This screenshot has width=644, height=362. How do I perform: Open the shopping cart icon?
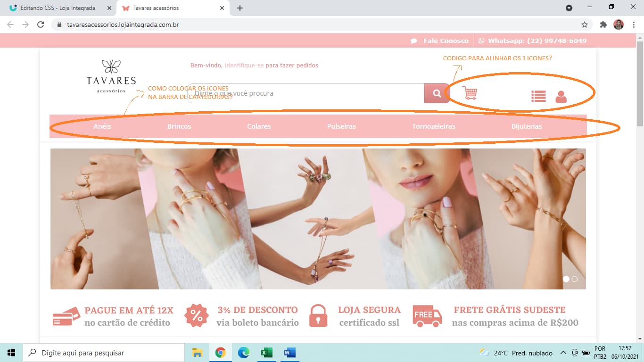pyautogui.click(x=470, y=93)
